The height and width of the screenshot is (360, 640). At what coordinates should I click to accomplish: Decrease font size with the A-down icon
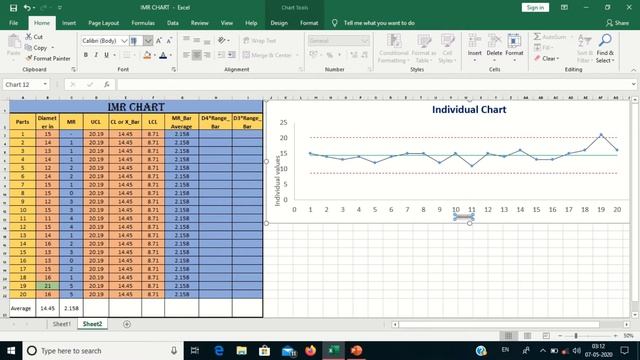tap(169, 40)
